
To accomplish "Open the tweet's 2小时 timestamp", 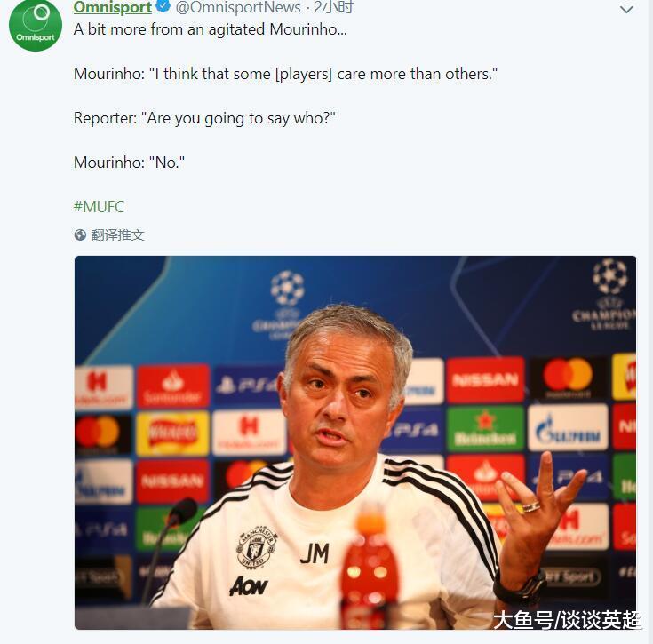I will coord(333,7).
